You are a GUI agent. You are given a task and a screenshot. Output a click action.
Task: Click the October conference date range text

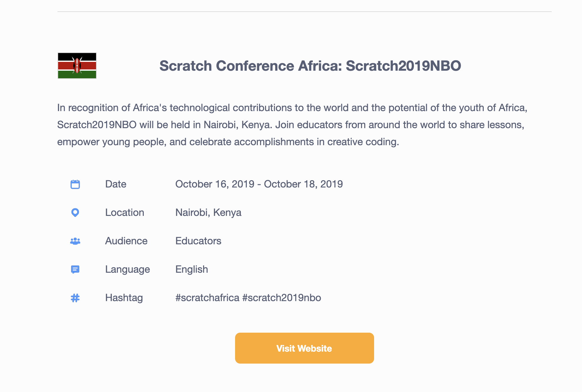pos(259,184)
